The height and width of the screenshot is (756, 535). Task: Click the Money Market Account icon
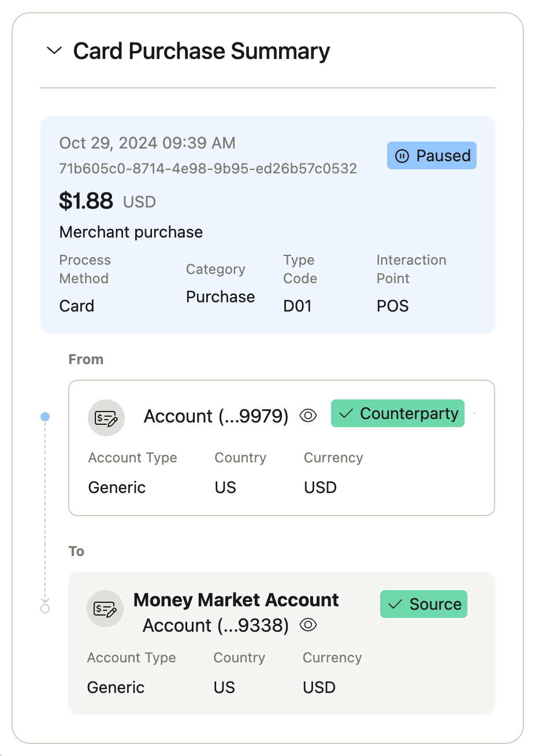pyautogui.click(x=105, y=609)
